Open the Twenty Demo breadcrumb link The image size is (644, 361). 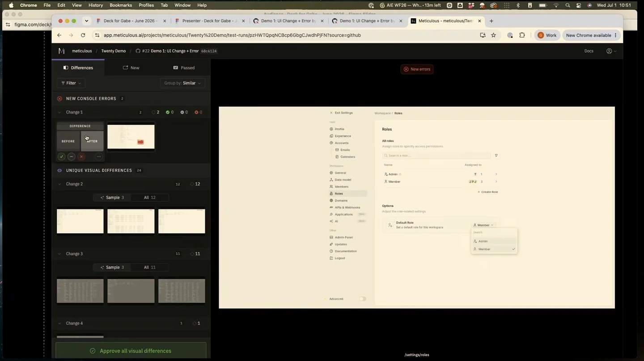pos(114,51)
